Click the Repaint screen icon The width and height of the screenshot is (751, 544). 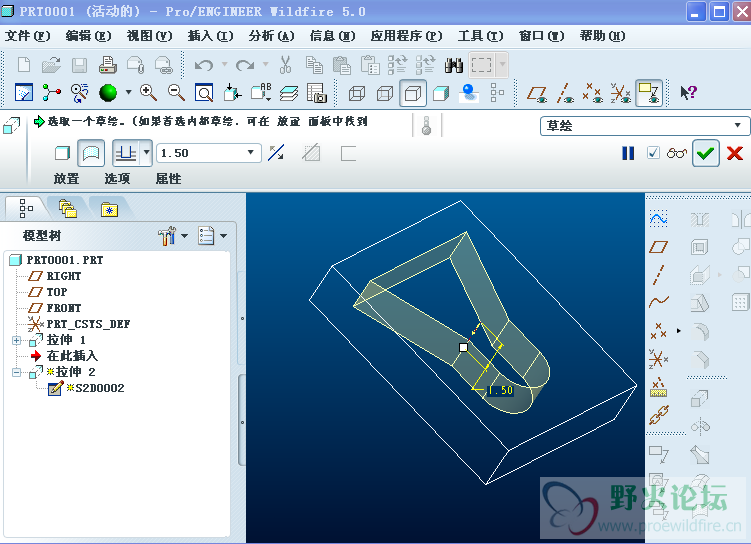(23, 92)
